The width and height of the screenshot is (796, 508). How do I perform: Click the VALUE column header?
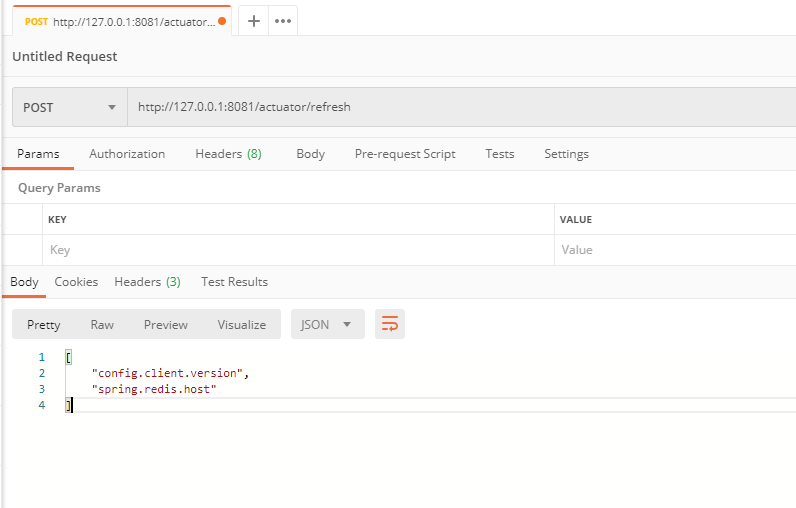click(x=576, y=220)
